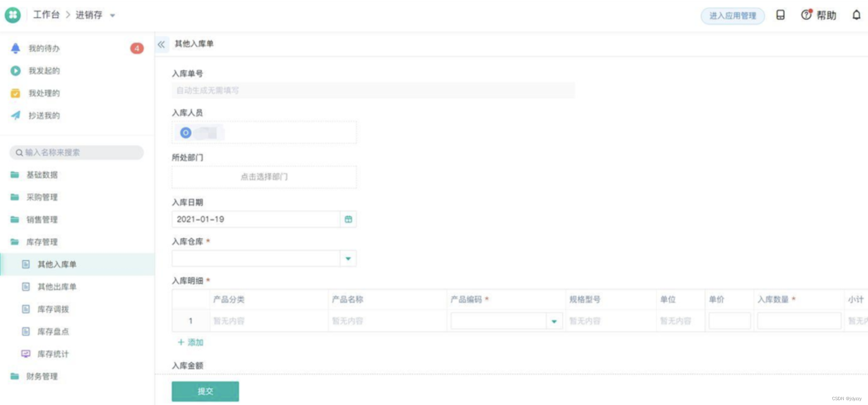Click the green app logo icon
868x405 pixels.
click(x=13, y=15)
